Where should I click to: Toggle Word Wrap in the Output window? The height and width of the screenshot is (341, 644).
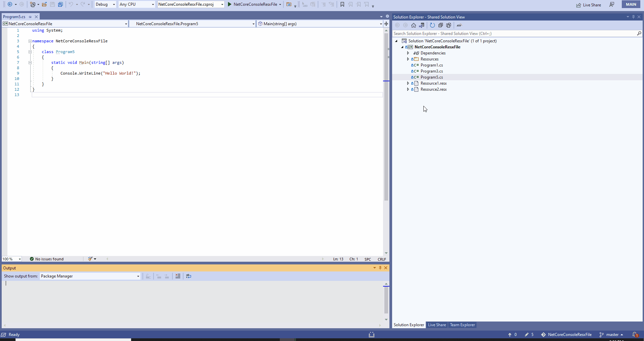188,276
